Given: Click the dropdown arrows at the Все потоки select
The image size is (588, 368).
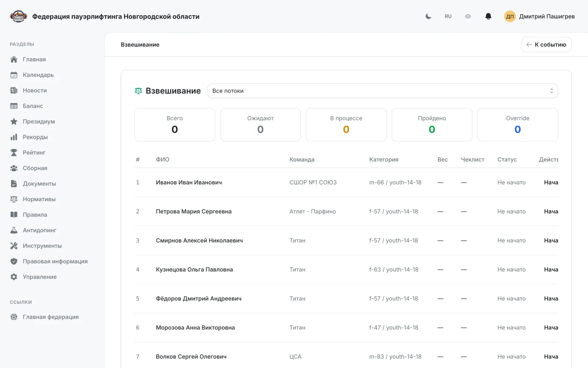Looking at the screenshot, I should 551,91.
